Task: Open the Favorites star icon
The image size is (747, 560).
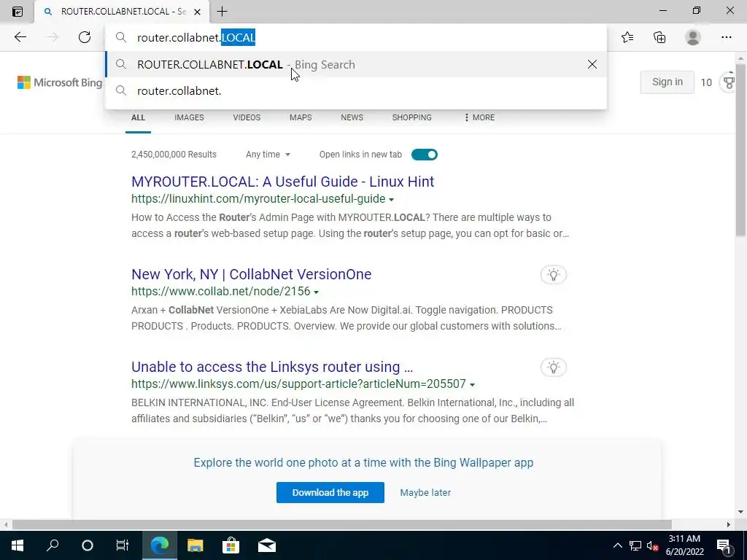Action: point(627,37)
